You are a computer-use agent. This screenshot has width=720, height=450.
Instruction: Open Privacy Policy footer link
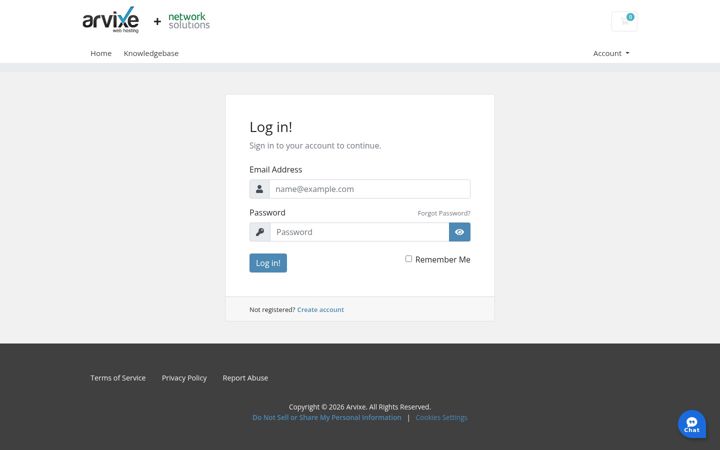click(184, 378)
